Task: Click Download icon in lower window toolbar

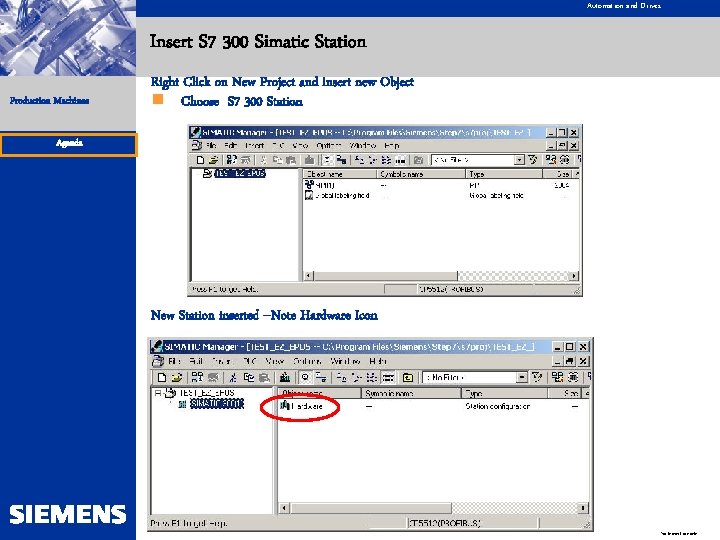Action: coord(285,377)
